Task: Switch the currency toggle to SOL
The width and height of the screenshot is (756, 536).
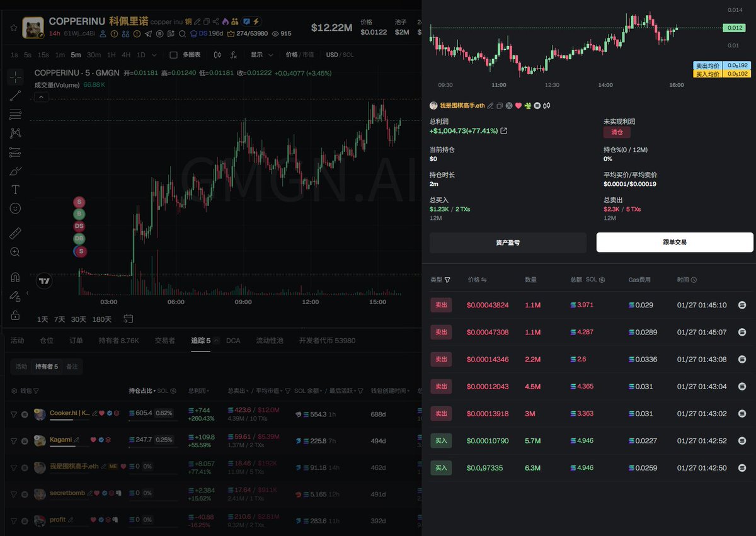Action: point(348,55)
